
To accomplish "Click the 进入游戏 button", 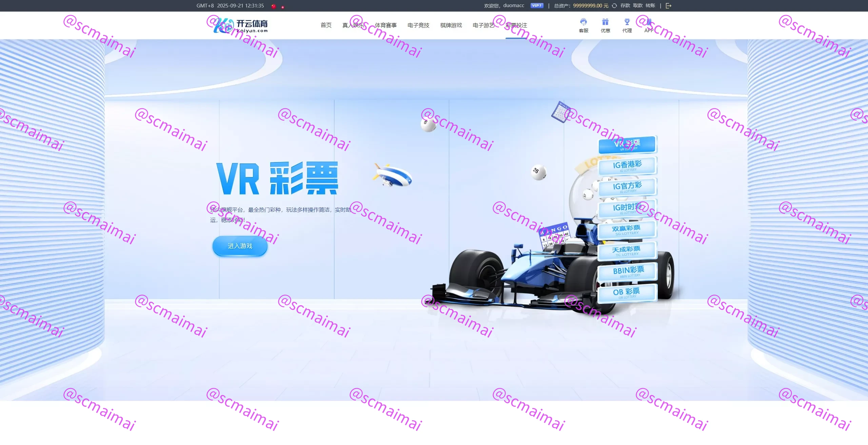I will pyautogui.click(x=240, y=246).
